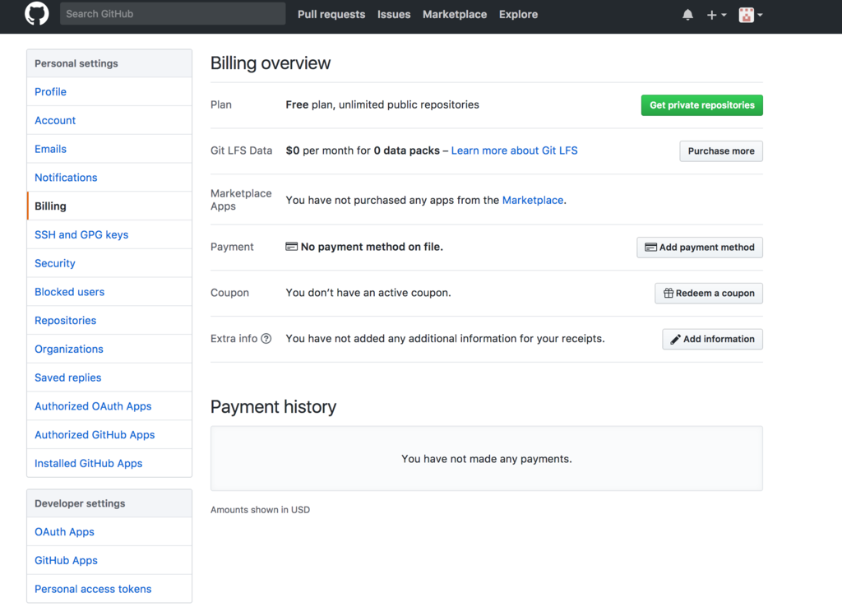Click the Extra info help question icon
842x616 pixels.
click(x=266, y=338)
